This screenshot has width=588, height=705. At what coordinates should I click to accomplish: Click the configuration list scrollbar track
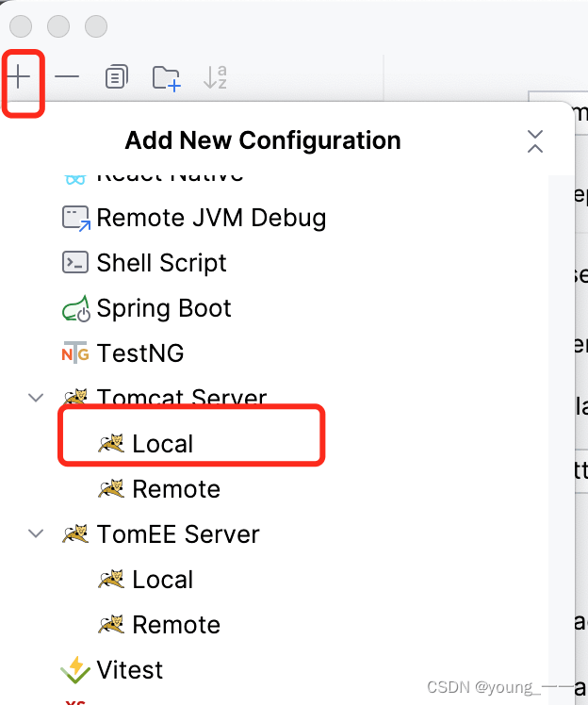point(561,441)
